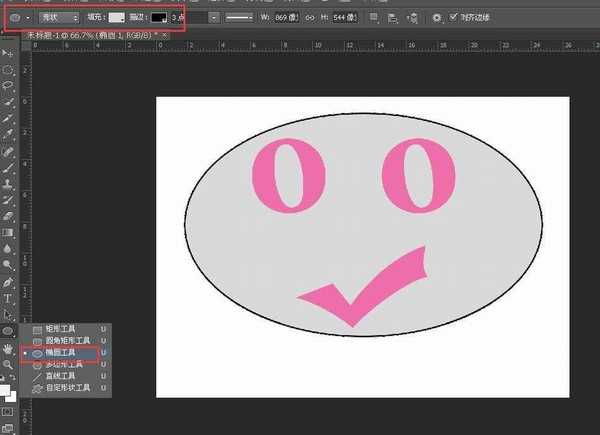The height and width of the screenshot is (435, 600).
Task: Click the 填充 fill color swatch
Action: pyautogui.click(x=117, y=18)
